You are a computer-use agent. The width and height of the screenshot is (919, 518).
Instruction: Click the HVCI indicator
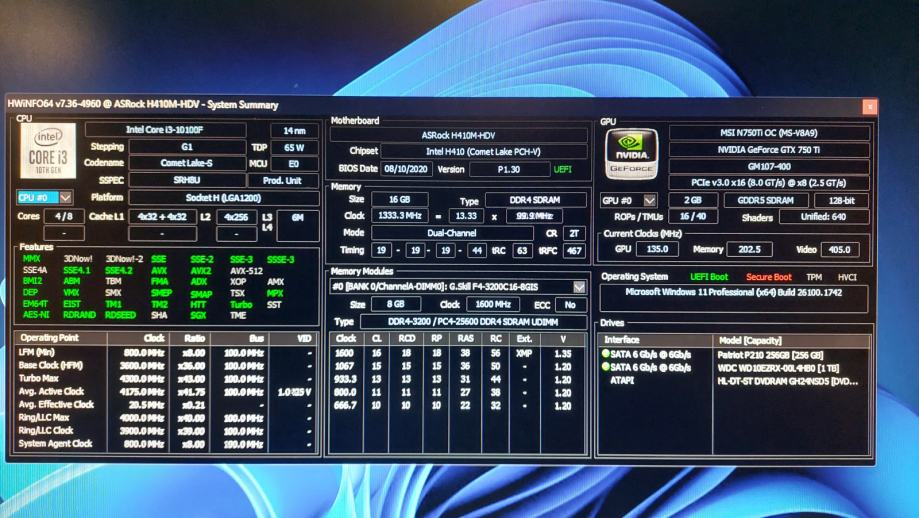pos(847,277)
